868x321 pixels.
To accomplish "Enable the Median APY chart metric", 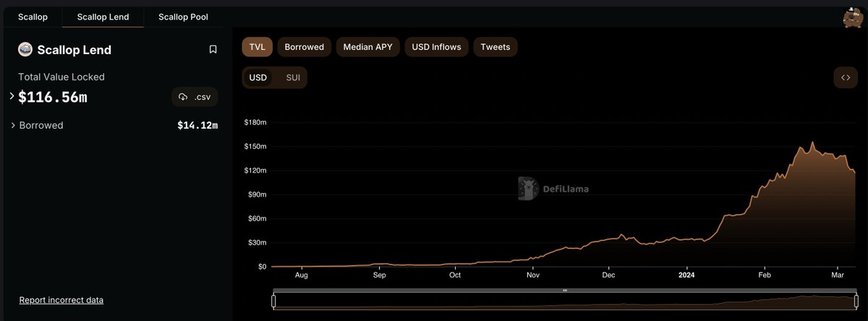I will (x=368, y=47).
